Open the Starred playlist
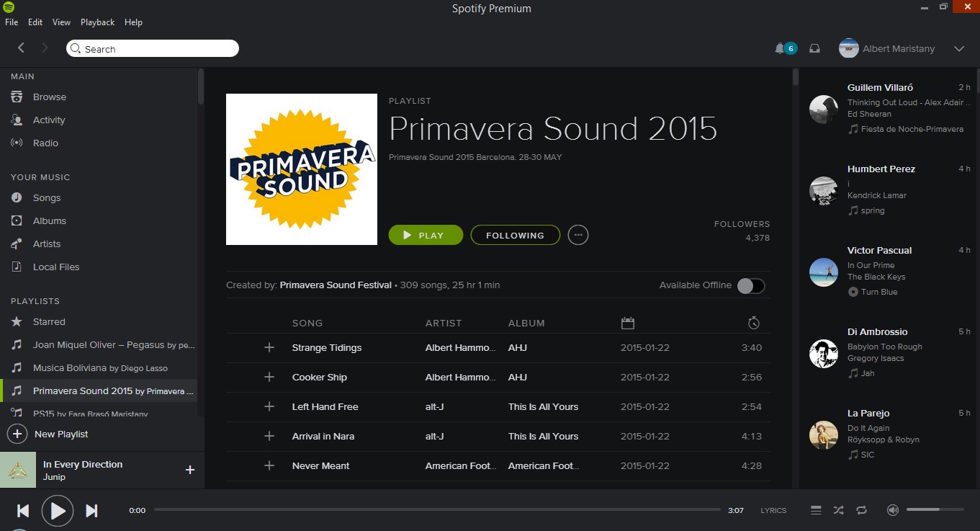 coord(49,322)
